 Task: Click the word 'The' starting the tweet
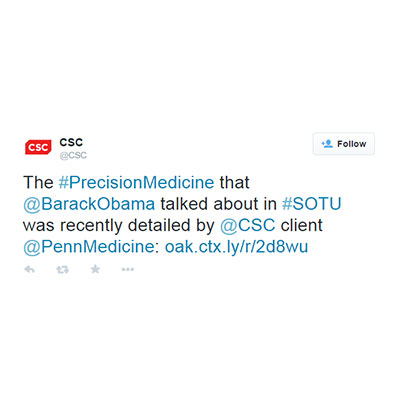coord(38,183)
